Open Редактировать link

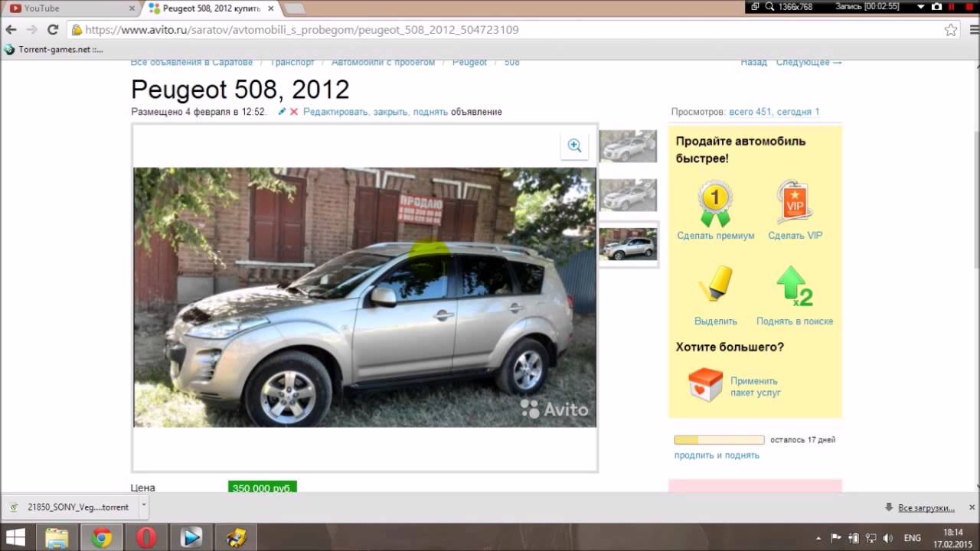click(x=336, y=112)
